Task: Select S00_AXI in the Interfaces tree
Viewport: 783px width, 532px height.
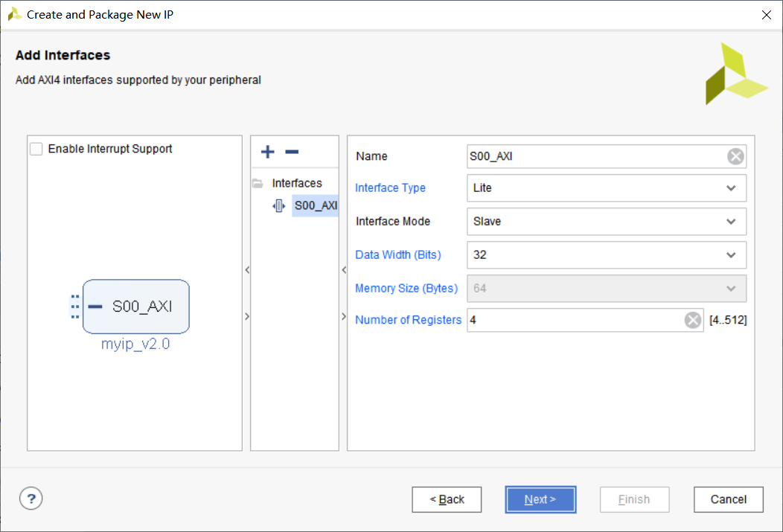Action: pyautogui.click(x=315, y=205)
